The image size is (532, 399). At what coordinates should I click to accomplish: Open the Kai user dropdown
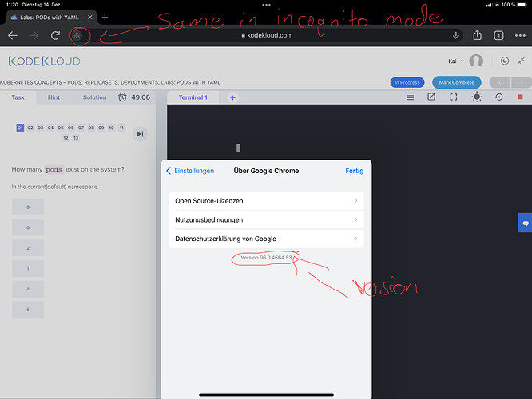456,61
